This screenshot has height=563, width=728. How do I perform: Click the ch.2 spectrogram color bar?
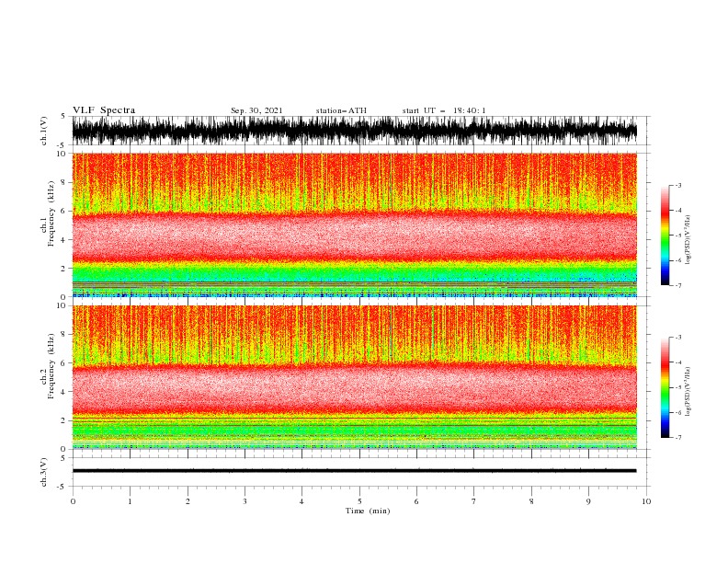(x=665, y=387)
